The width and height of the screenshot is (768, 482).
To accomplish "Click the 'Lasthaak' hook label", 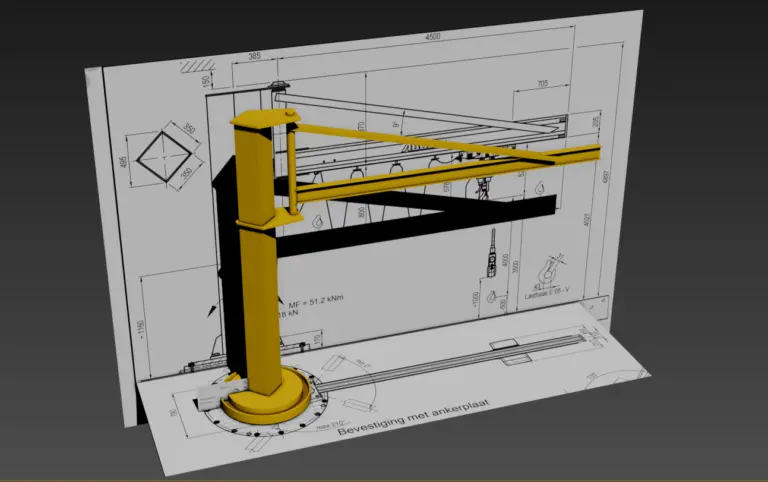I will 547,293.
